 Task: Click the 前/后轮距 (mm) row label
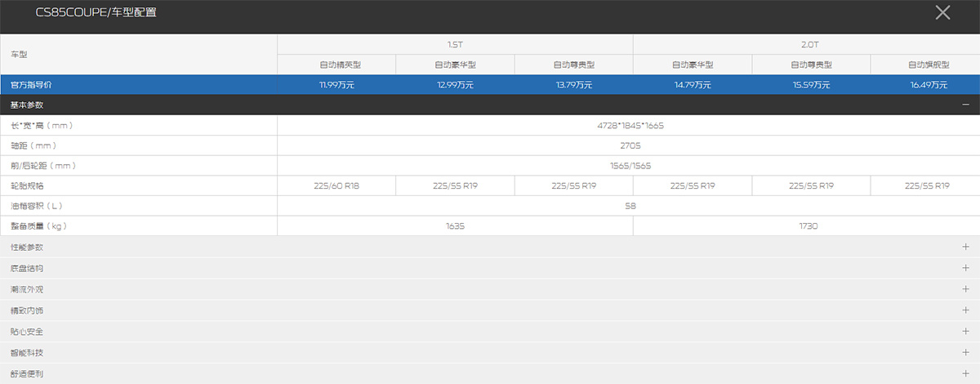42,166
